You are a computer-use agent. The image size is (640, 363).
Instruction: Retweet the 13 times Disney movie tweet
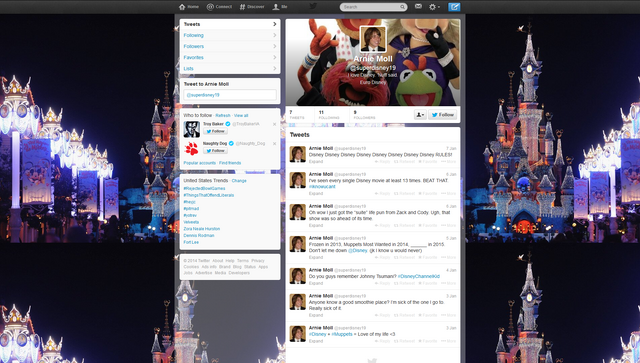404,194
